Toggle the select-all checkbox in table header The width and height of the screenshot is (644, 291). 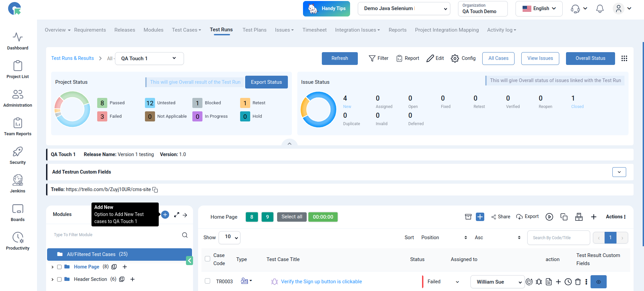pyautogui.click(x=207, y=259)
